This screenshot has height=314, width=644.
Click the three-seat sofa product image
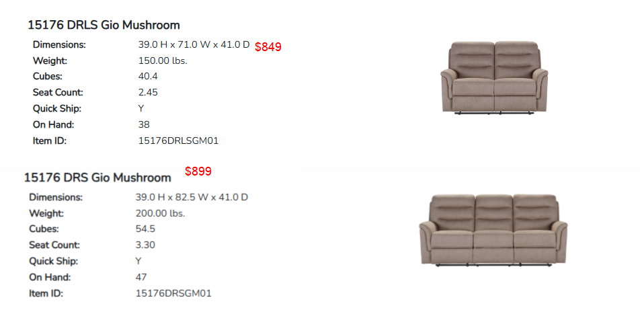[493, 231]
